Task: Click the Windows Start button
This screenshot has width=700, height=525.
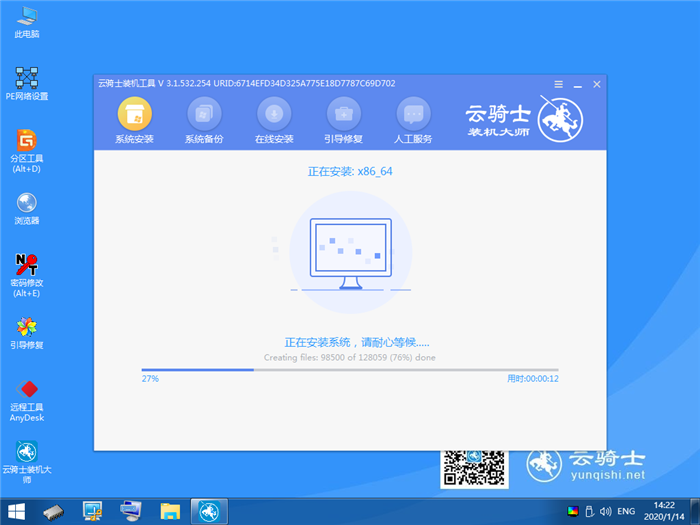Action: pyautogui.click(x=18, y=512)
